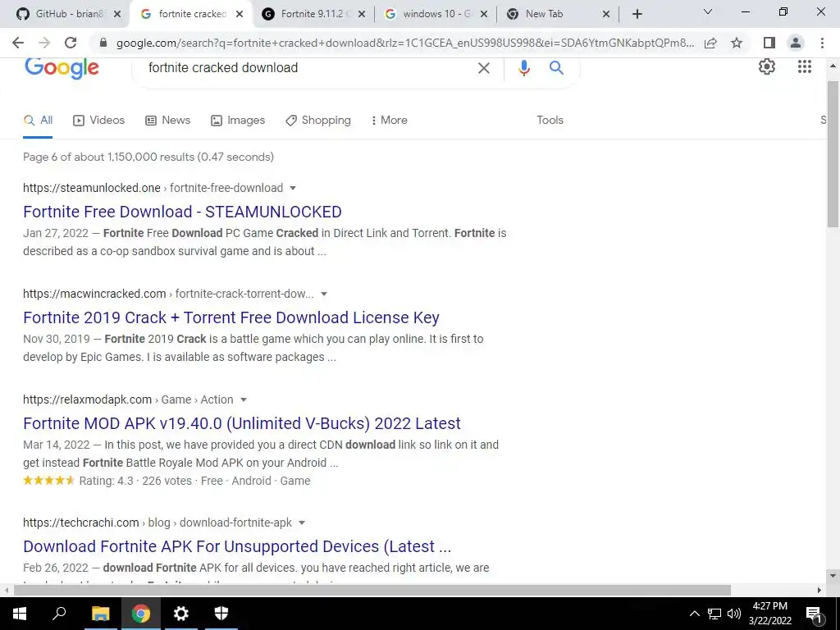The image size is (840, 630).
Task: Share this page icon in address bar
Action: coord(710,43)
